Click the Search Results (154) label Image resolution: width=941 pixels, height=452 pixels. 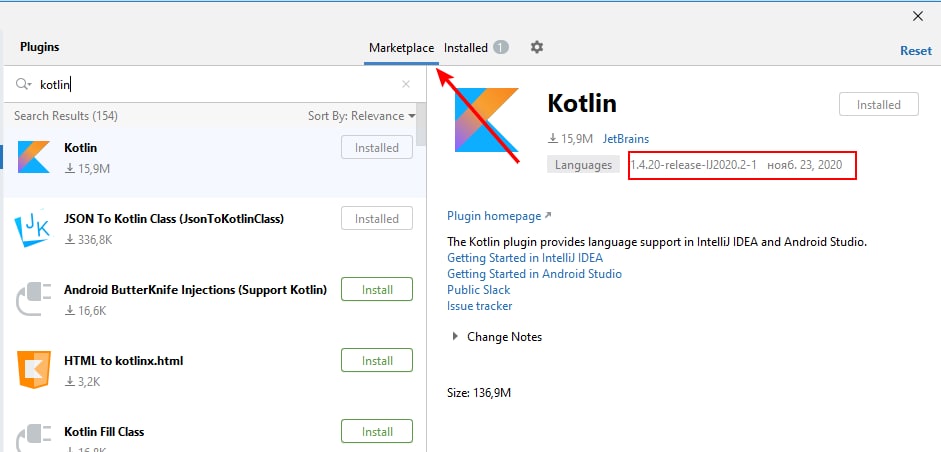coord(66,116)
